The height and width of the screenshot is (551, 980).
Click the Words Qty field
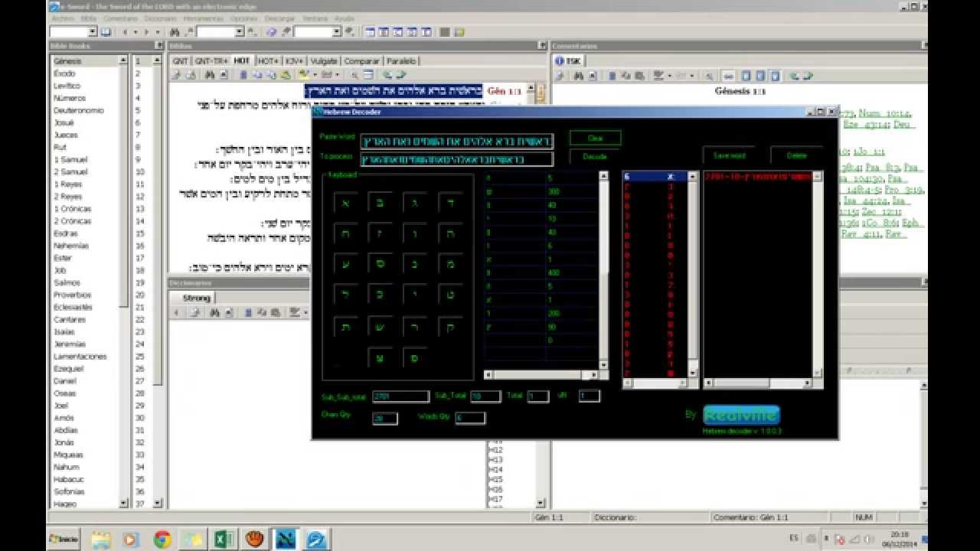tap(470, 418)
